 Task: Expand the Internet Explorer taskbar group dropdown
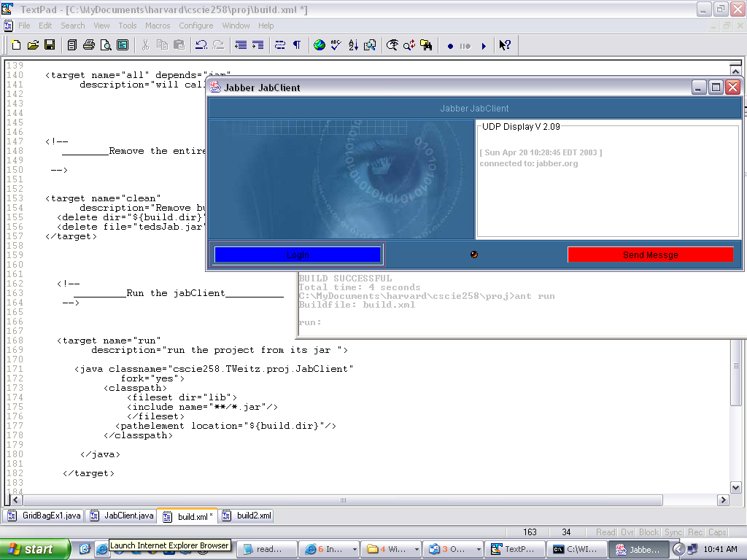[355, 550]
